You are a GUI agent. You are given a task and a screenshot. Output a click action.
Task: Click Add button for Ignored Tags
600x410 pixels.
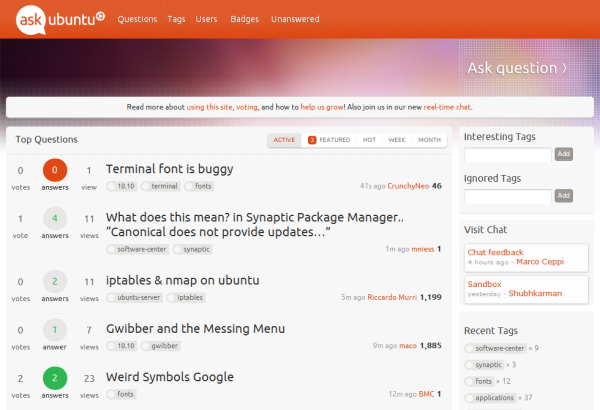tap(564, 196)
